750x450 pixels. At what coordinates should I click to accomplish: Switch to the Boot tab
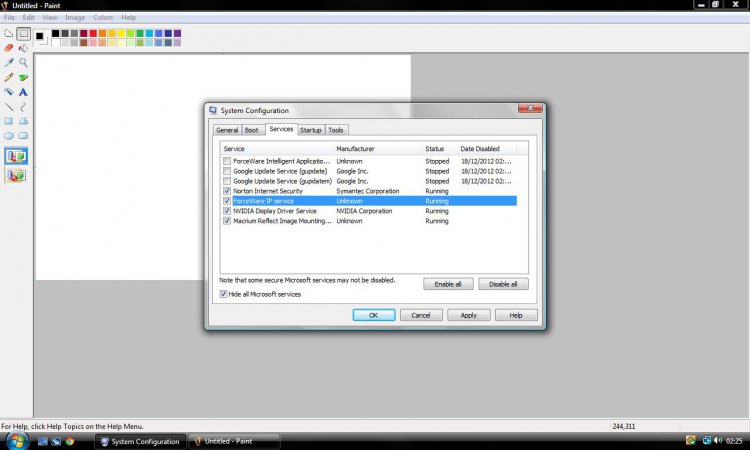coord(252,130)
